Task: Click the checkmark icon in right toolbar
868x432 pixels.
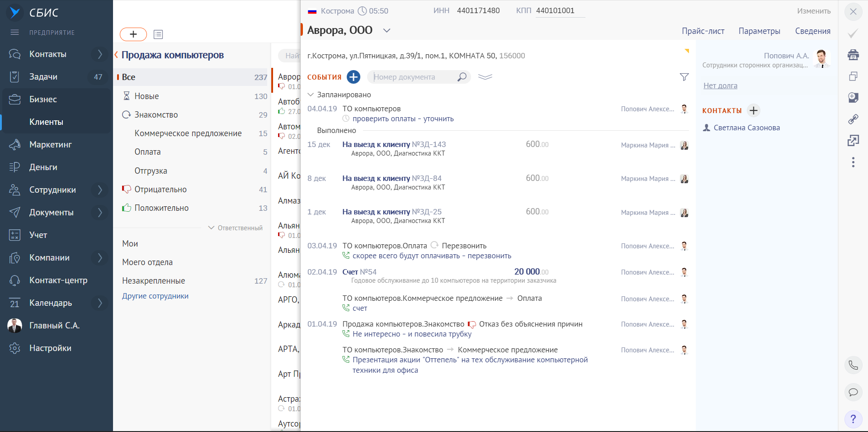Action: tap(853, 33)
